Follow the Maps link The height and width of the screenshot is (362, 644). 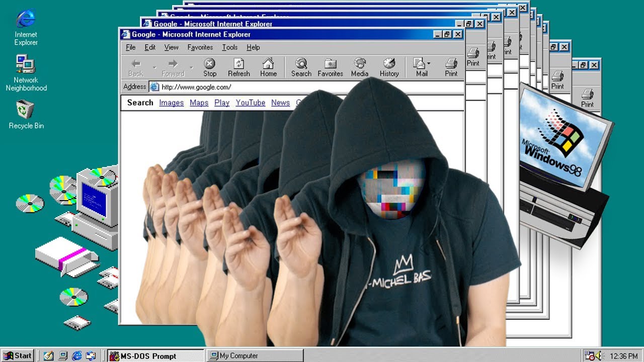click(199, 103)
